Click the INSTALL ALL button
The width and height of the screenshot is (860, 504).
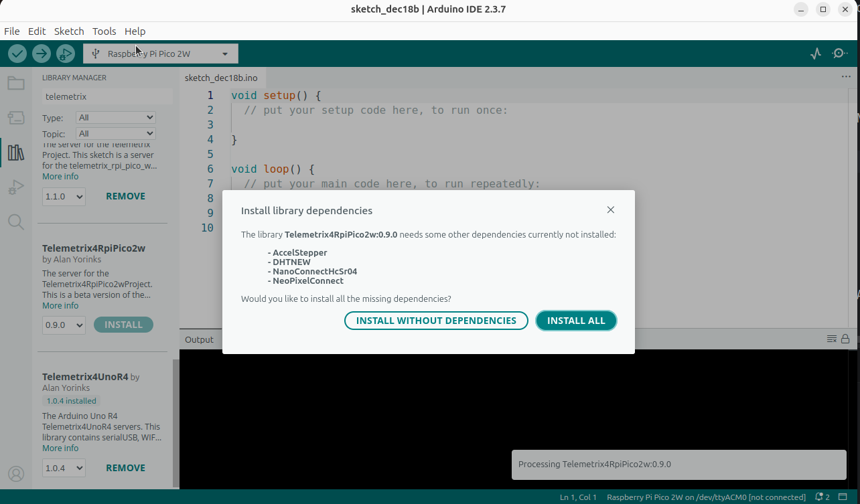tap(576, 321)
